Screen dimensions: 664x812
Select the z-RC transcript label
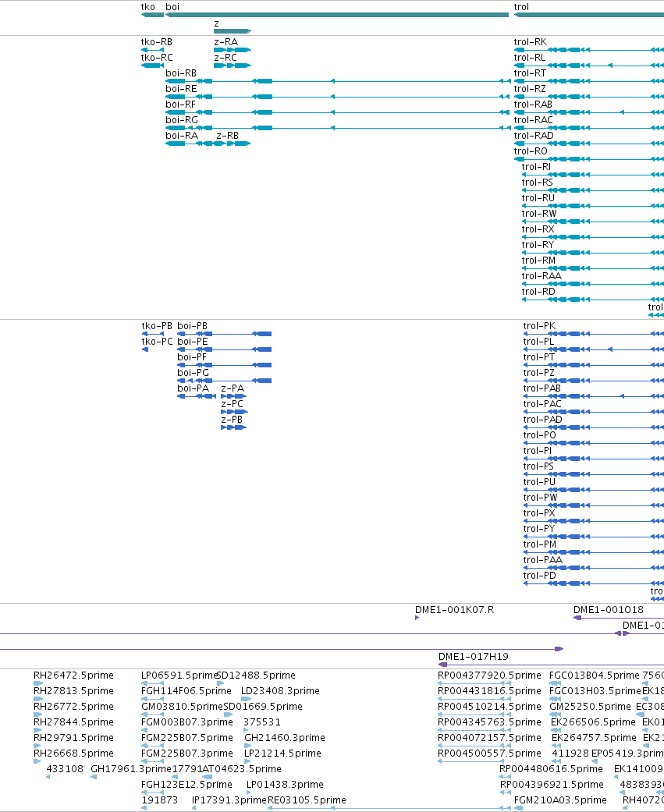pyautogui.click(x=225, y=58)
